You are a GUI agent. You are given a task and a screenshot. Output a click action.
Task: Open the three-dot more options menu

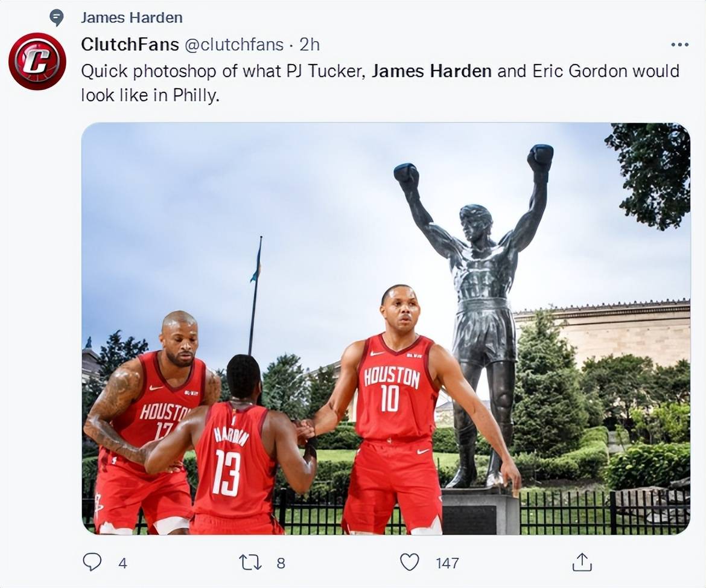(x=679, y=45)
